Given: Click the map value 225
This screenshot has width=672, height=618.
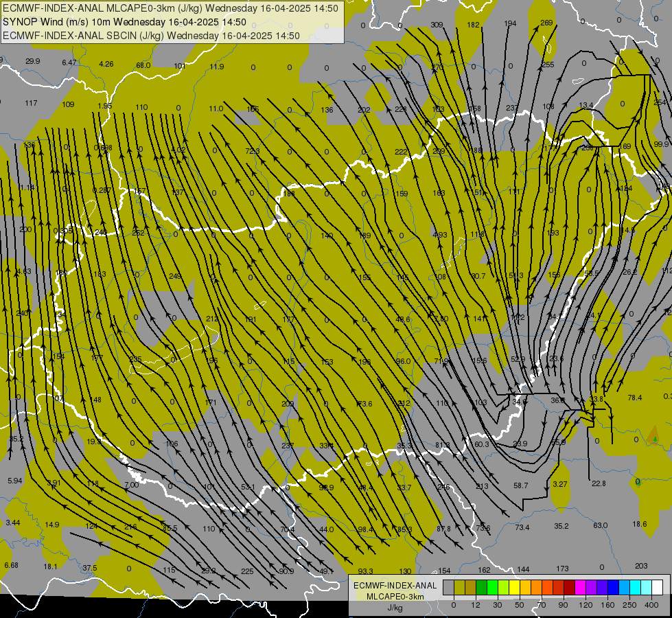Looking at the screenshot, I should click(x=247, y=571).
